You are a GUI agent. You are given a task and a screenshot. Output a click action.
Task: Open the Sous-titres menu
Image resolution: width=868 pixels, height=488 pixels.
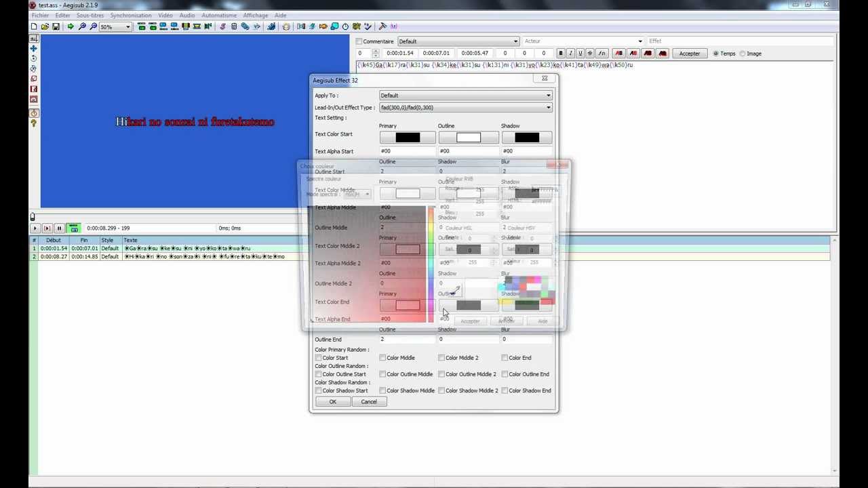click(91, 15)
